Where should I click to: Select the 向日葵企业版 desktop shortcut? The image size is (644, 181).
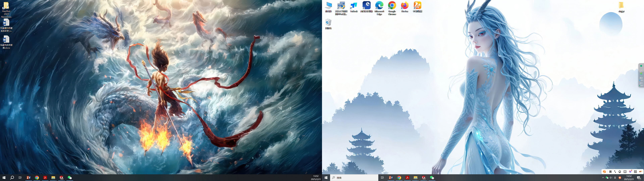366,7
